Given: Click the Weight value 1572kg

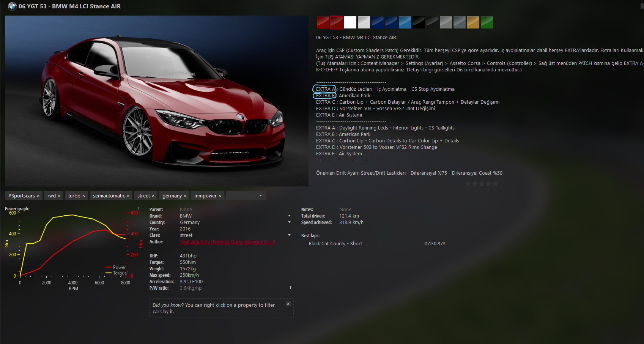Looking at the screenshot, I should 188,269.
